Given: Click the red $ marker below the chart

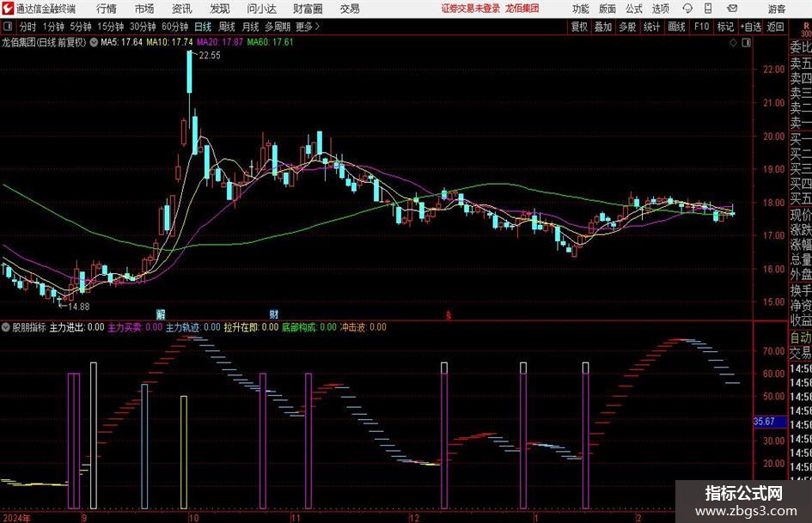Looking at the screenshot, I should (449, 315).
